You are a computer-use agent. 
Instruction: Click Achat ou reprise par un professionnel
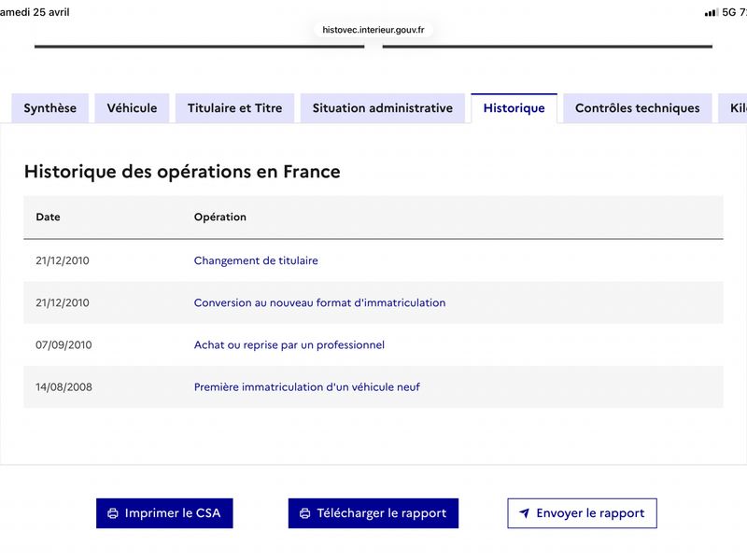click(x=289, y=344)
